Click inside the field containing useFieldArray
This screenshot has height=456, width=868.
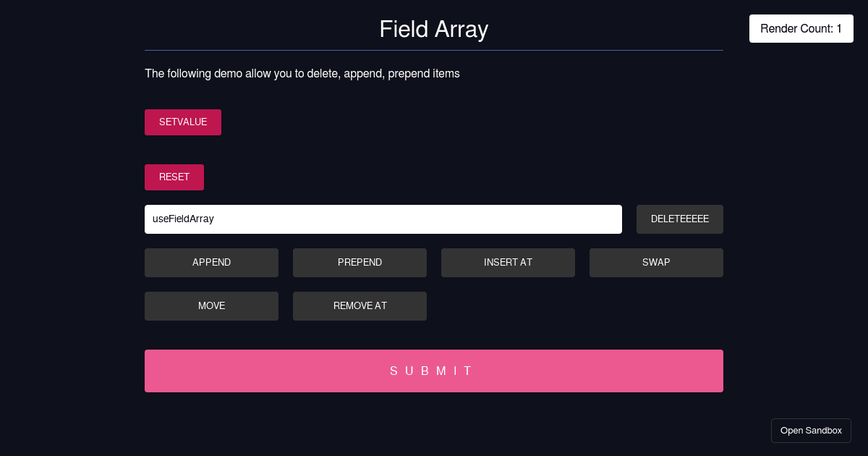tap(383, 219)
